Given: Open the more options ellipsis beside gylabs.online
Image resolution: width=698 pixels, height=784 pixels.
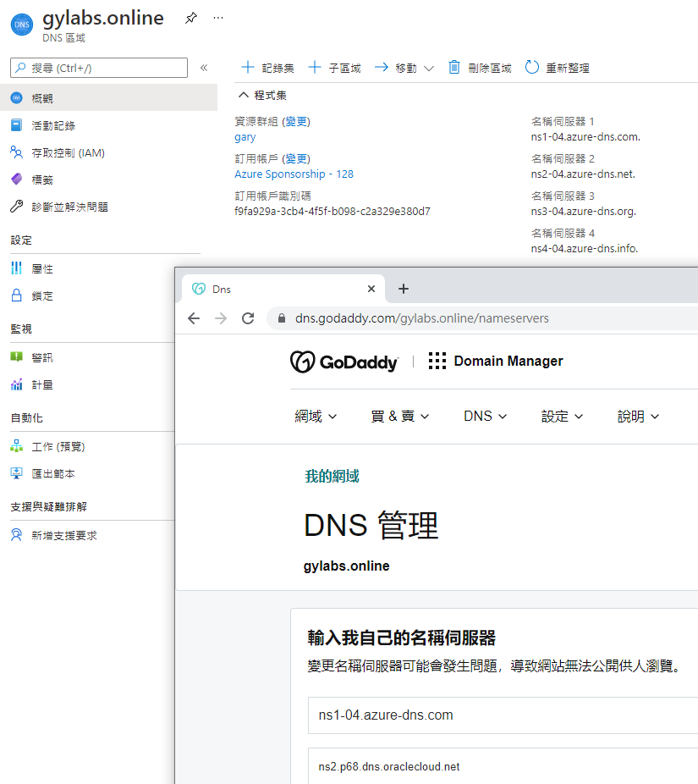Looking at the screenshot, I should 218,18.
